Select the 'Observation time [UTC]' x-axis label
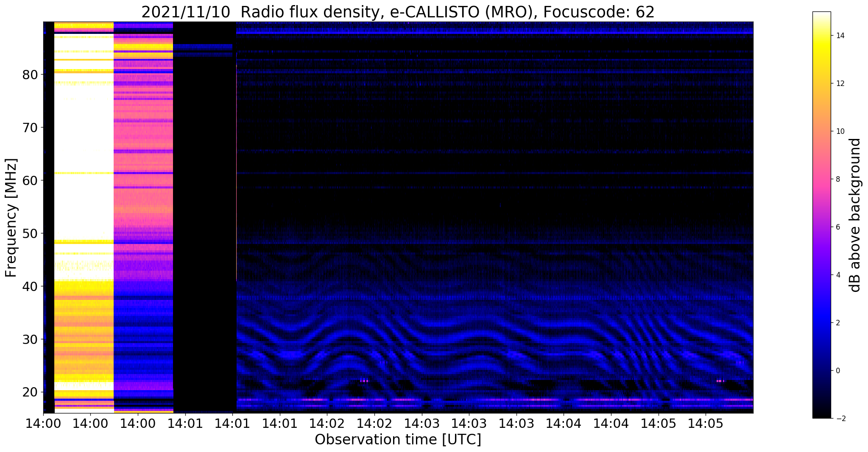 (x=398, y=440)
